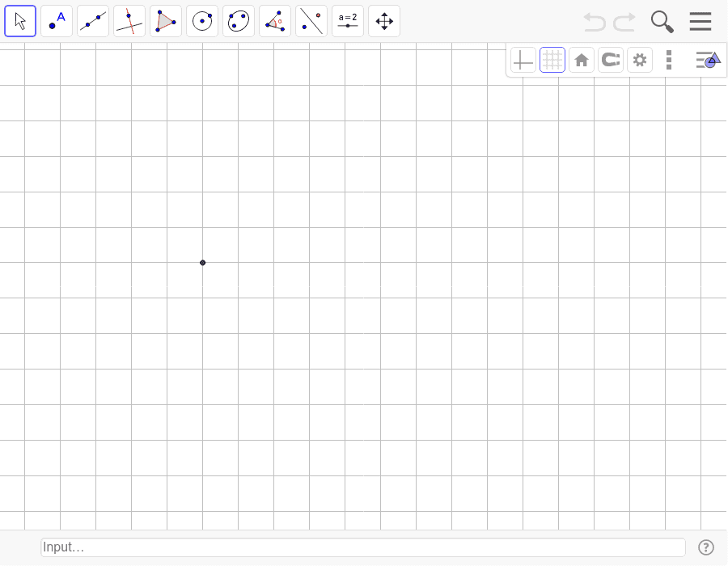Select the Circle with Center tool
Image resolution: width=728 pixels, height=566 pixels.
(202, 21)
